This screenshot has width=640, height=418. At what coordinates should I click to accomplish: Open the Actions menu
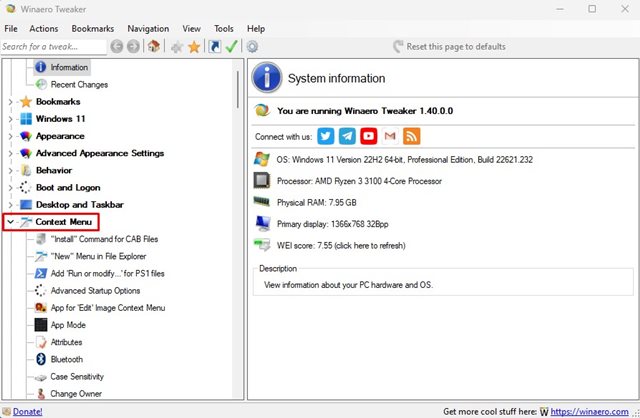point(44,29)
